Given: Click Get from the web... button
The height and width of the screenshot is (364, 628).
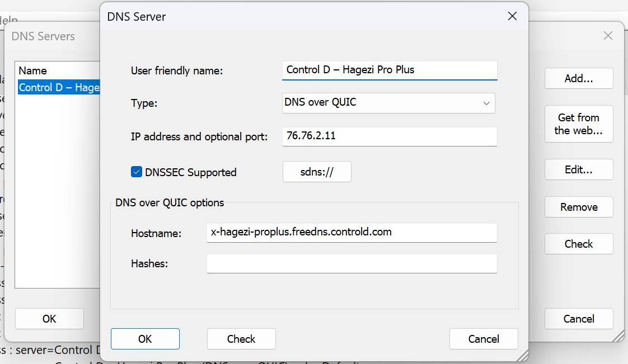Looking at the screenshot, I should pos(578,124).
